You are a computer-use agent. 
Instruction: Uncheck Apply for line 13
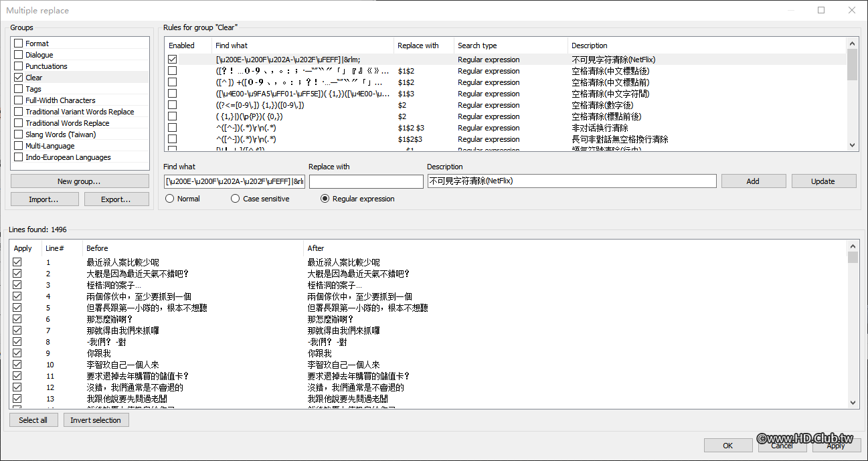pyautogui.click(x=17, y=399)
